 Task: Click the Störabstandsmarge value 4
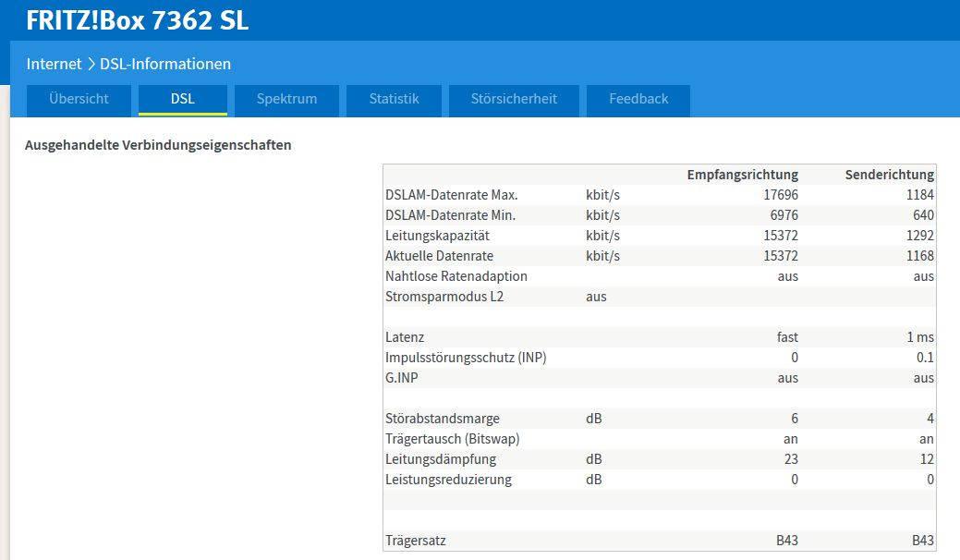tap(930, 418)
